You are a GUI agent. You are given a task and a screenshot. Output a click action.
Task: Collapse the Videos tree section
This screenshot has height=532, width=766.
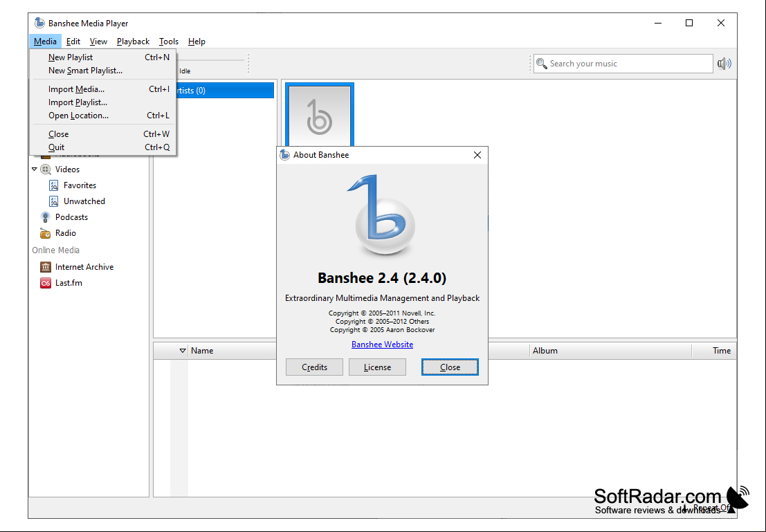[x=35, y=169]
